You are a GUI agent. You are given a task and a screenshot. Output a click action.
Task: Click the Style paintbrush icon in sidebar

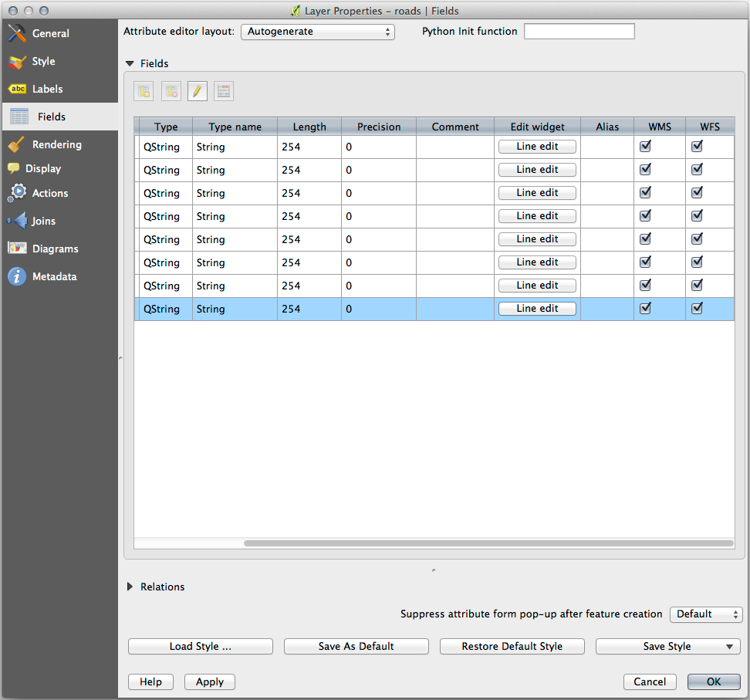click(x=17, y=62)
